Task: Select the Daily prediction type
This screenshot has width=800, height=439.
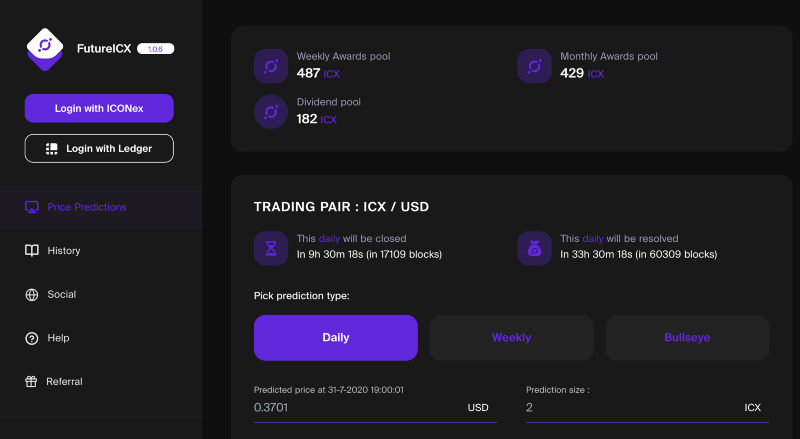Action: pos(336,337)
